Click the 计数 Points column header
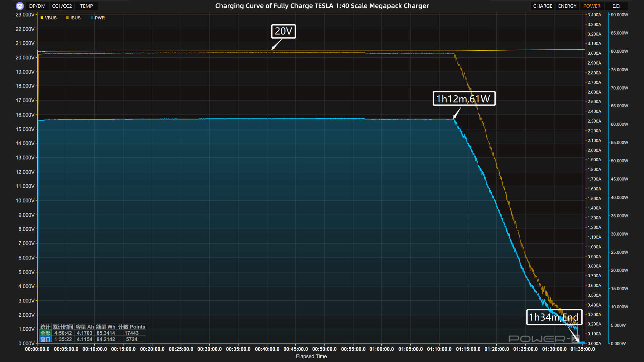 point(131,327)
